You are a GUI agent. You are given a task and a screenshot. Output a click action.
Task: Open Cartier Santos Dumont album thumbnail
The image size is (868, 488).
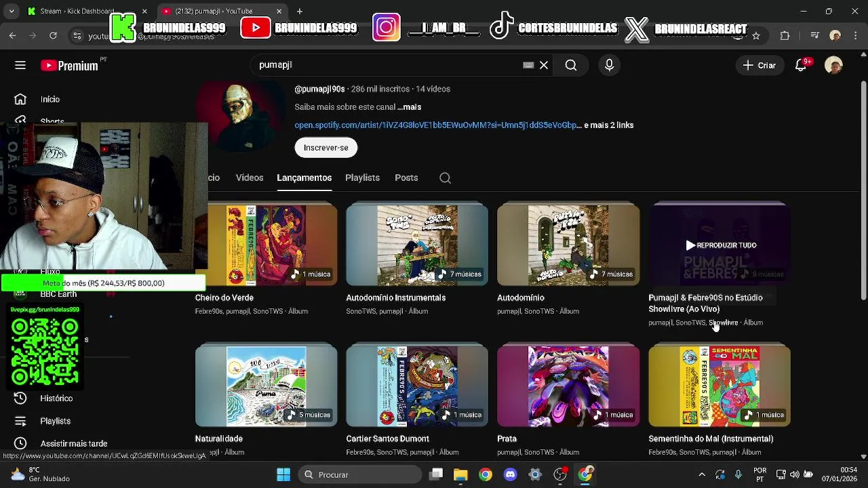coord(417,386)
